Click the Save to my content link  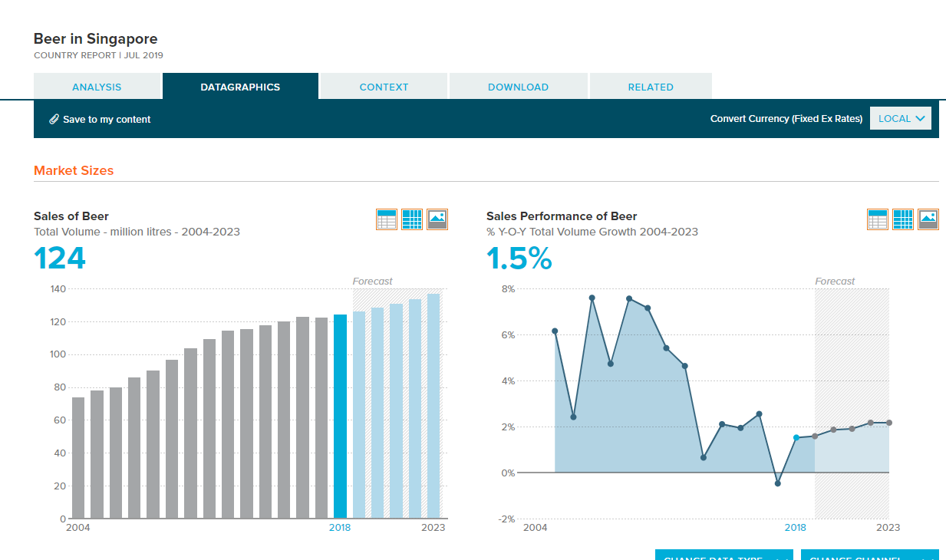[x=107, y=119]
